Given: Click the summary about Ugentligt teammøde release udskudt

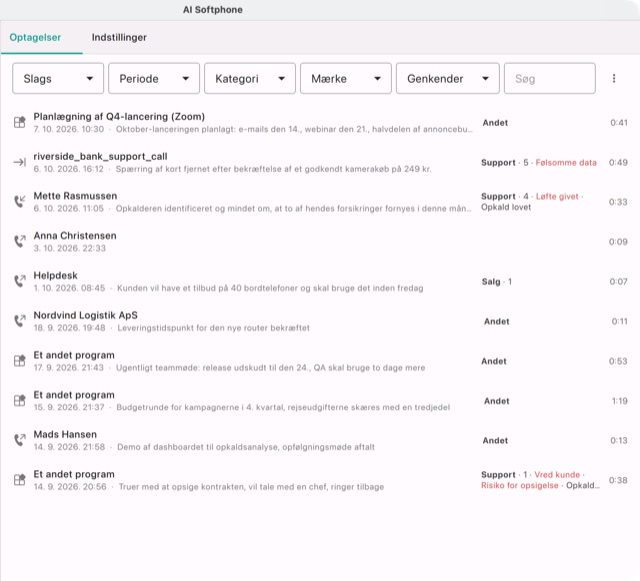Looking at the screenshot, I should [270, 368].
